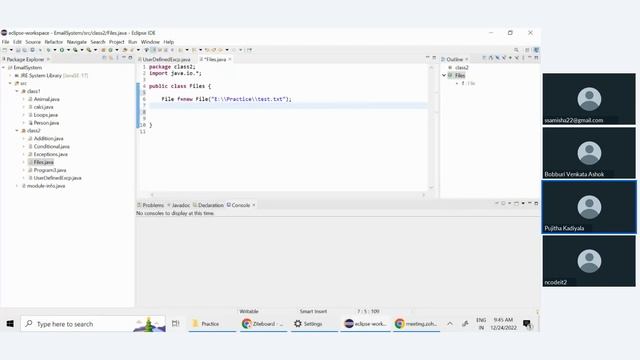This screenshot has width=640, height=360.
Task: Minimize the Outline view
Action: point(529,58)
